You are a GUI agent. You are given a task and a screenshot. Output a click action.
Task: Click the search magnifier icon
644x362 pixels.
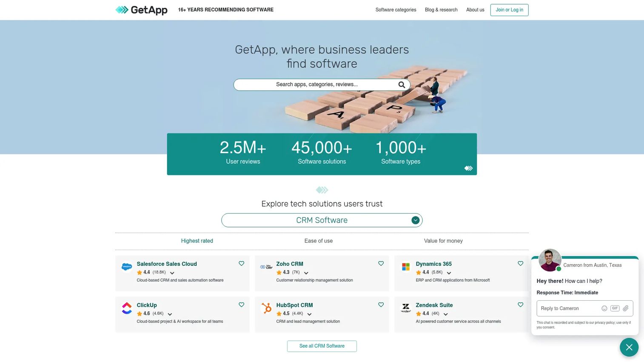pos(401,85)
